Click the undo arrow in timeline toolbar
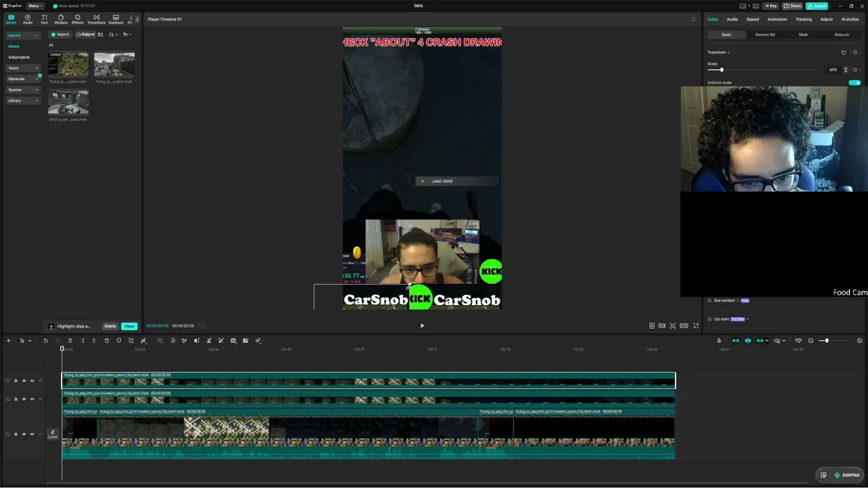The height and width of the screenshot is (488, 868). (45, 340)
